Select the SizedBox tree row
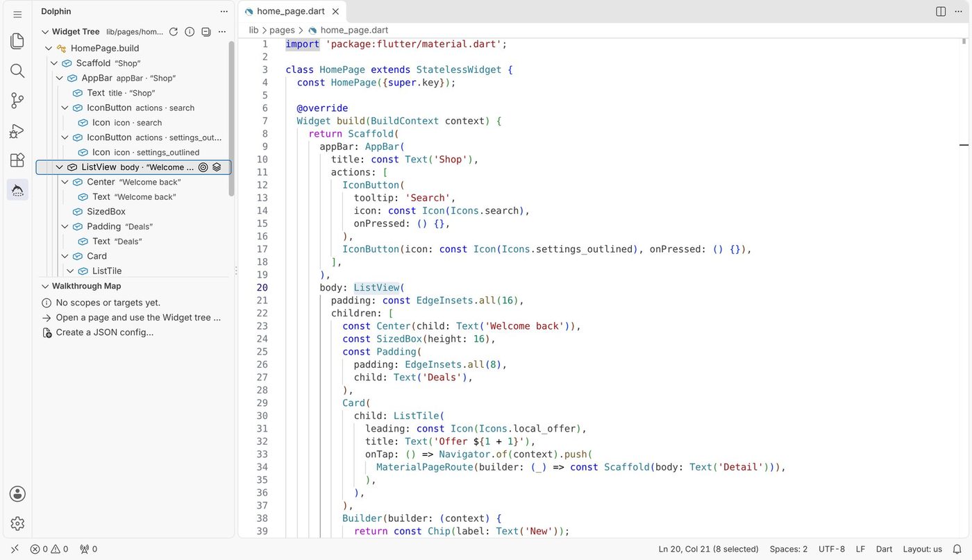This screenshot has height=560, width=972. [133, 212]
